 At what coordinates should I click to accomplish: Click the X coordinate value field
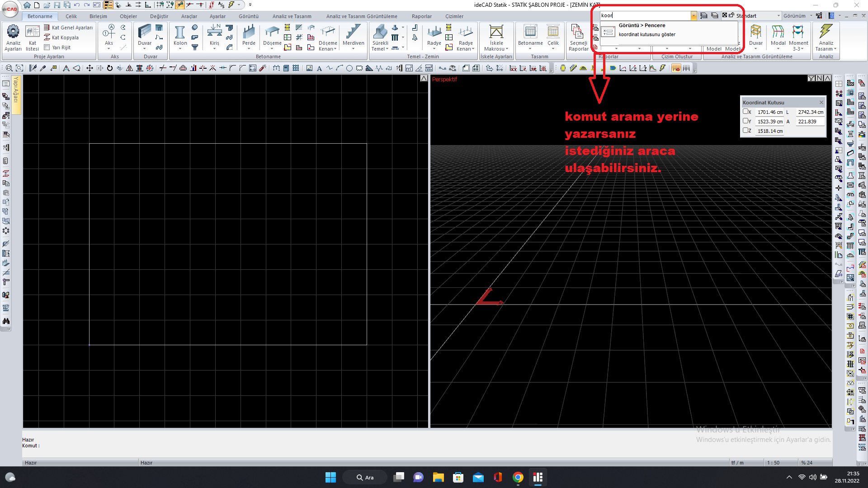(x=770, y=112)
